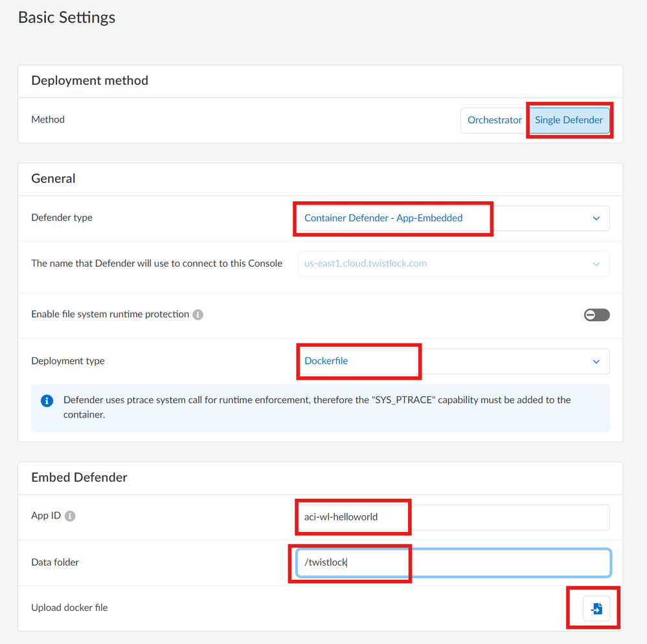Open the us-east1.cloud.twistlock.com console name dropdown
Screen dimensions: 647x644
coord(453,263)
